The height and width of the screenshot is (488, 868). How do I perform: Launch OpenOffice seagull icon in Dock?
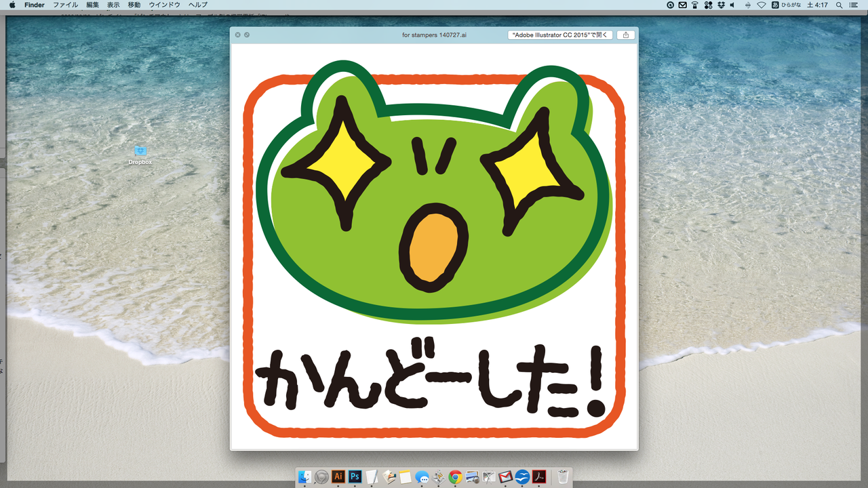[522, 477]
